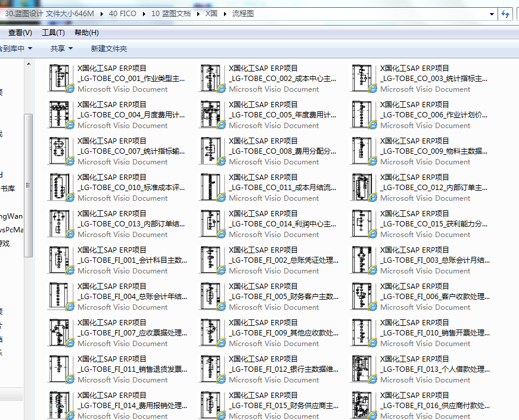This screenshot has width=519, height=420.
Task: Expand the 包含到库中 dropdown
Action: pos(15,49)
